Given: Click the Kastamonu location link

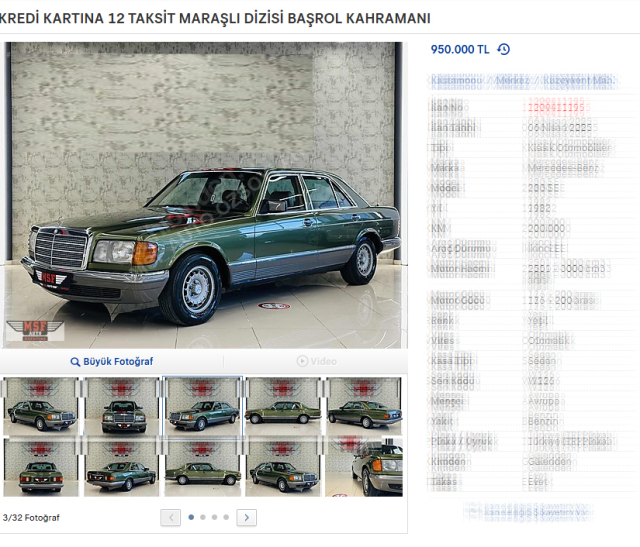Looking at the screenshot, I should point(456,80).
